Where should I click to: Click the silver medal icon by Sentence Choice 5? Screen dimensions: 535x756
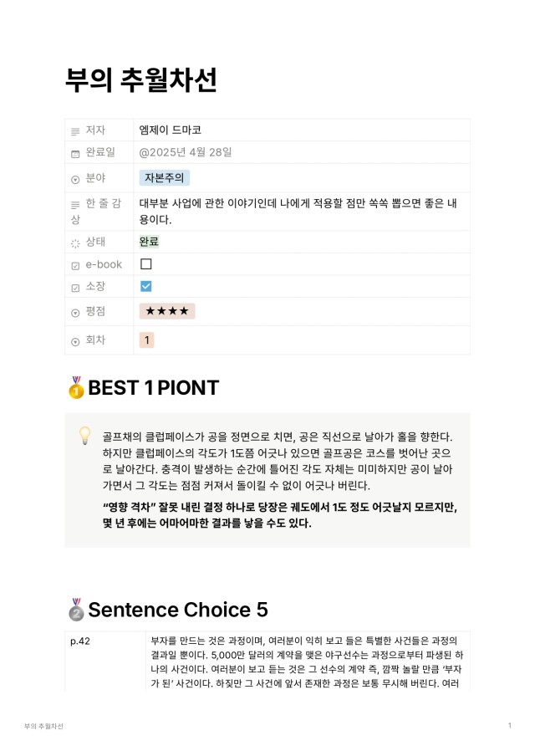76,609
